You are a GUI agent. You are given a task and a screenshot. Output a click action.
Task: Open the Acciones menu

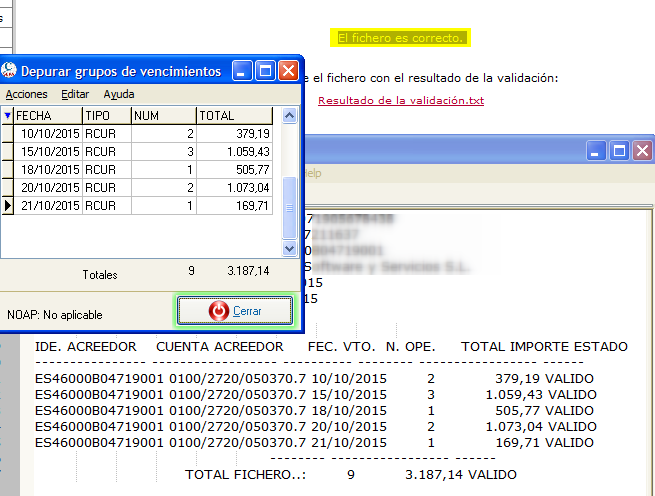click(x=26, y=94)
